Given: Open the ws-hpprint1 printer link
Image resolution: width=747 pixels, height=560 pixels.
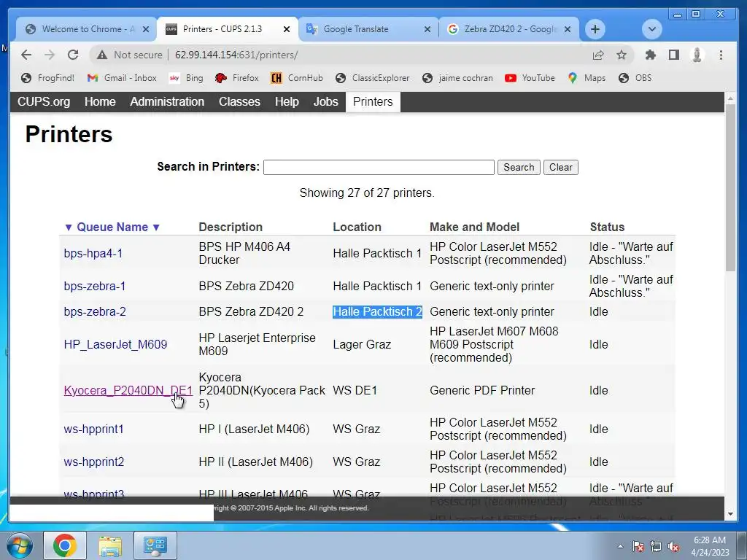Looking at the screenshot, I should 94,429.
